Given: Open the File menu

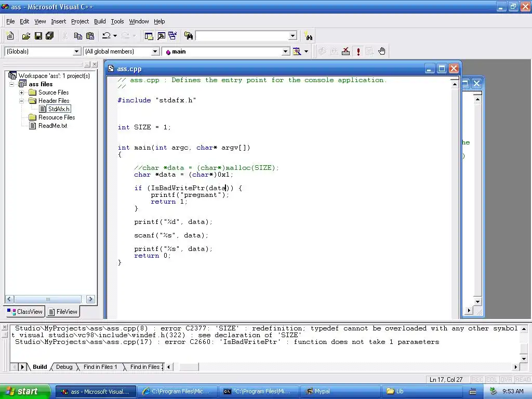Looking at the screenshot, I should click(10, 21).
